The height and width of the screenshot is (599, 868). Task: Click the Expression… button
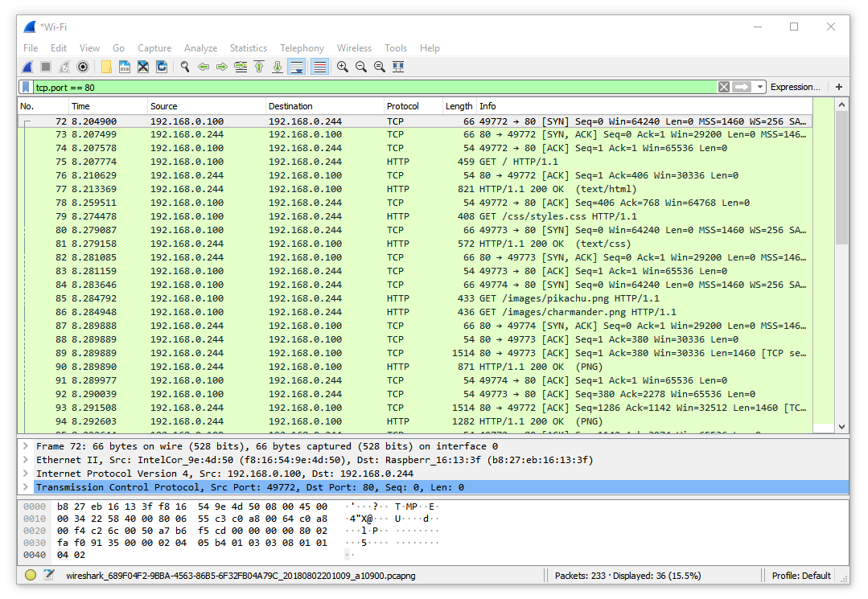click(795, 87)
